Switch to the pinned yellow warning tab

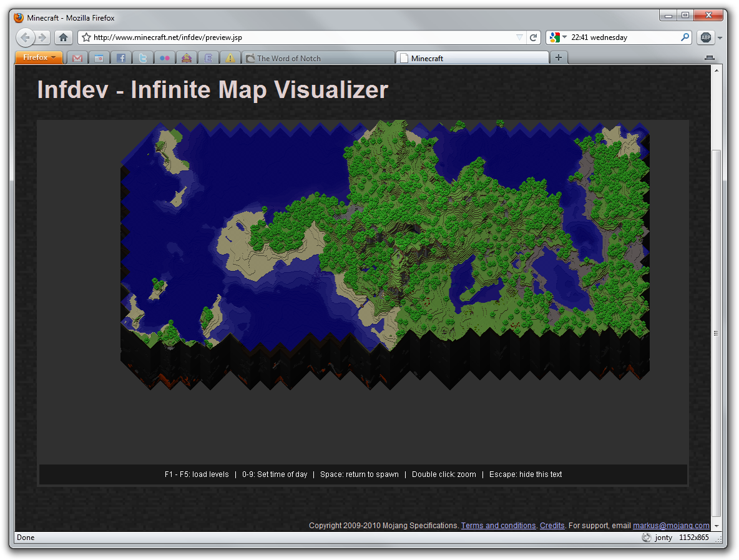(230, 58)
